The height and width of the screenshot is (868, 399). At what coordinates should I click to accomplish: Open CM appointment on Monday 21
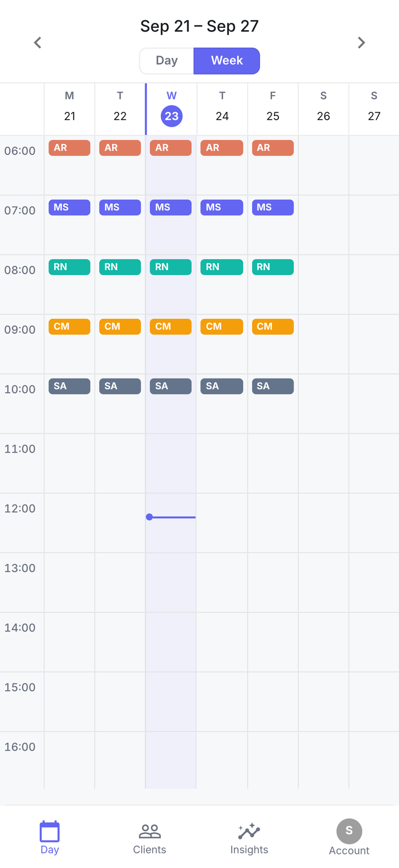[69, 326]
